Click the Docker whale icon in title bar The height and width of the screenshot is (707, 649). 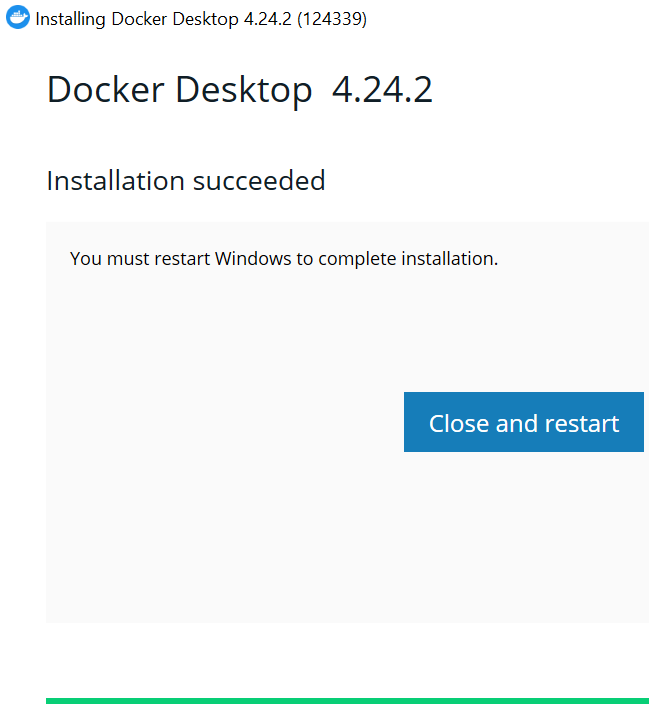pyautogui.click(x=18, y=18)
